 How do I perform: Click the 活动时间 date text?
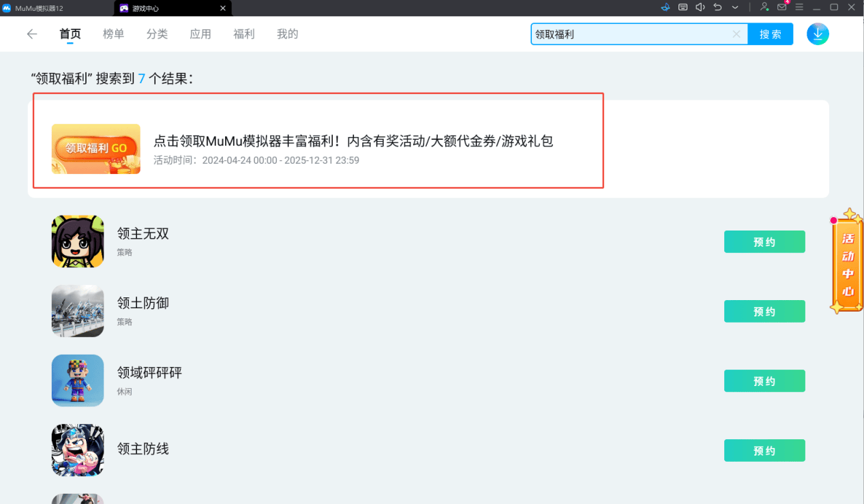[256, 160]
